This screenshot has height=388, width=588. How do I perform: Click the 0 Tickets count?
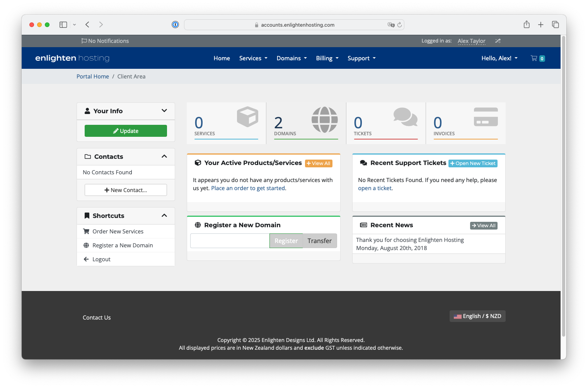(x=358, y=123)
